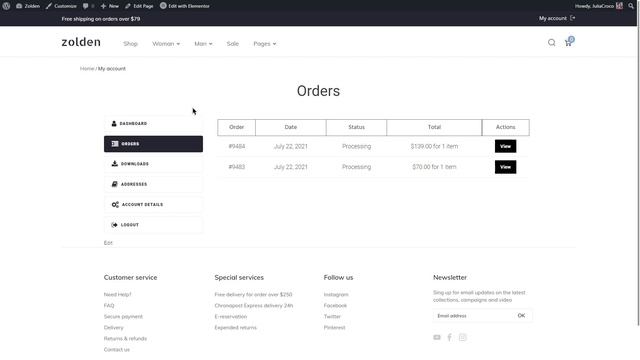Click the zolden site logo

(81, 42)
